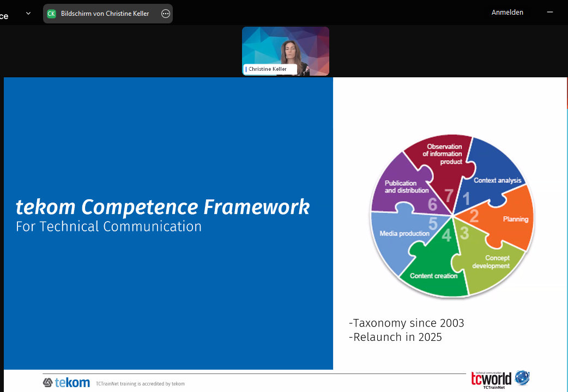Click the Anmelden button
Image resolution: width=568 pixels, height=392 pixels.
click(x=507, y=13)
